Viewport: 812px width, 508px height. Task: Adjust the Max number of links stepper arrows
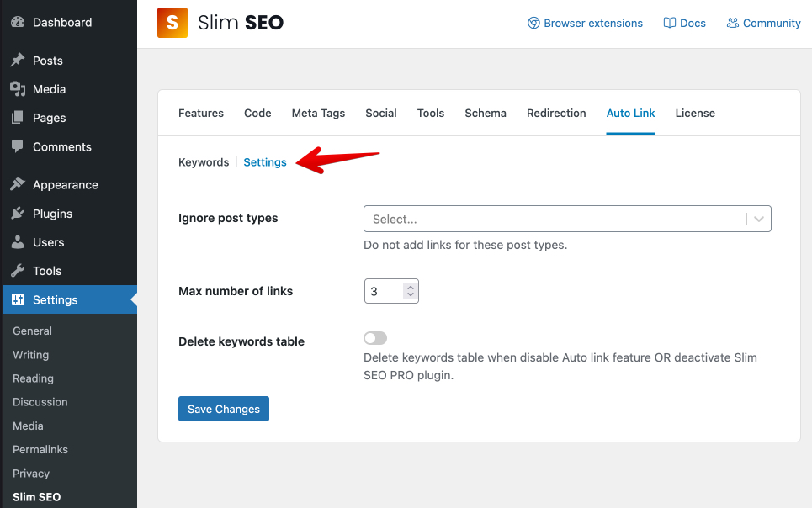[x=410, y=291]
